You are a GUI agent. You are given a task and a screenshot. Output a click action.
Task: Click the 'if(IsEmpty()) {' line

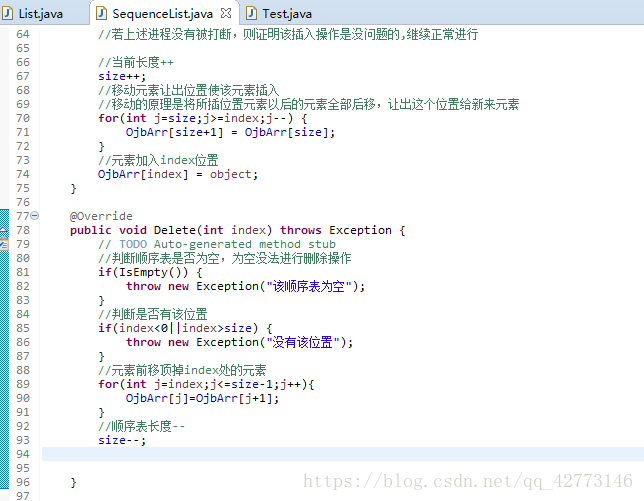pyautogui.click(x=150, y=272)
